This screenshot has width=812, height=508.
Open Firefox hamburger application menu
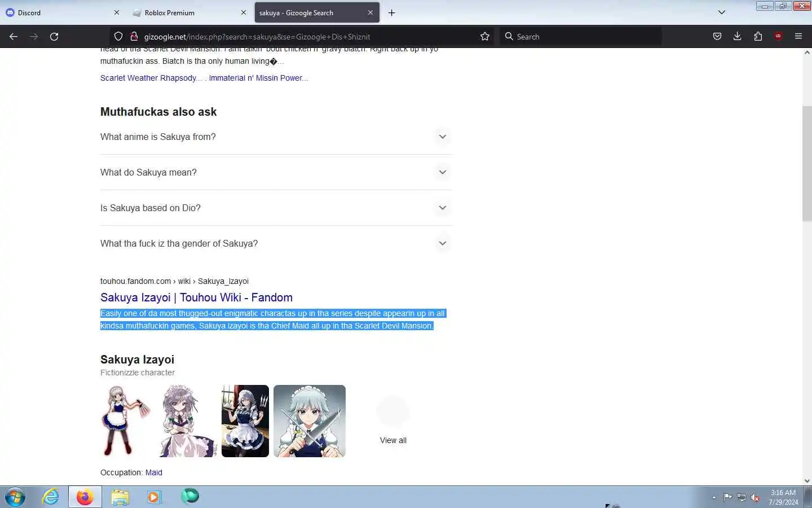click(798, 36)
